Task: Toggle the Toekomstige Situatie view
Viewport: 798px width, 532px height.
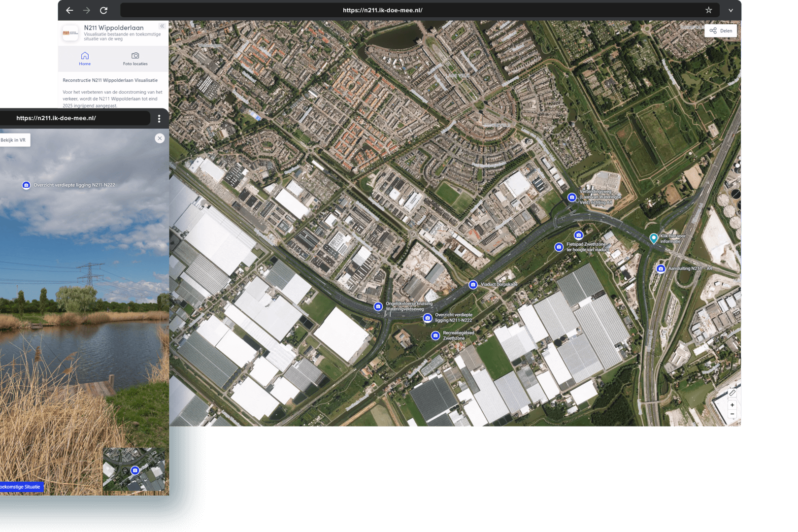Action: [21, 487]
